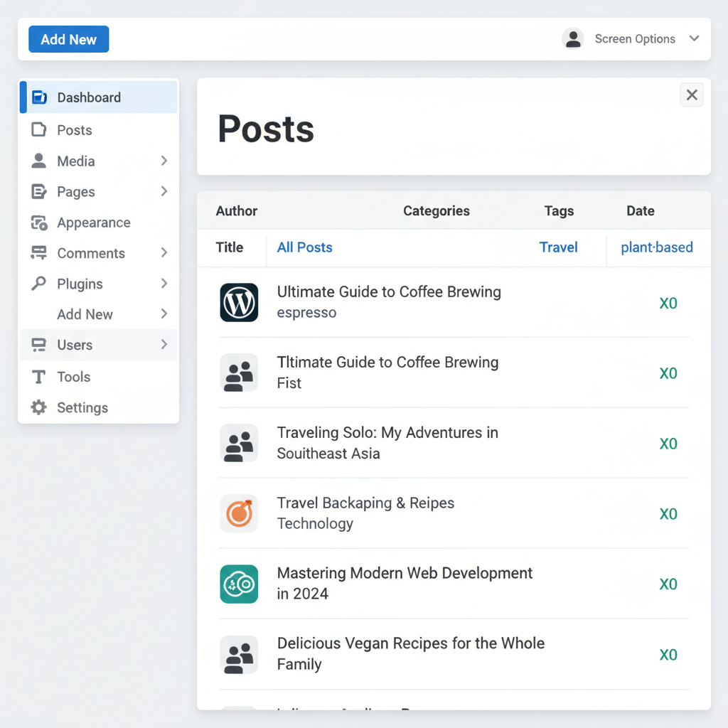Open Media using its sidebar icon
This screenshot has height=728, width=728.
tap(39, 161)
